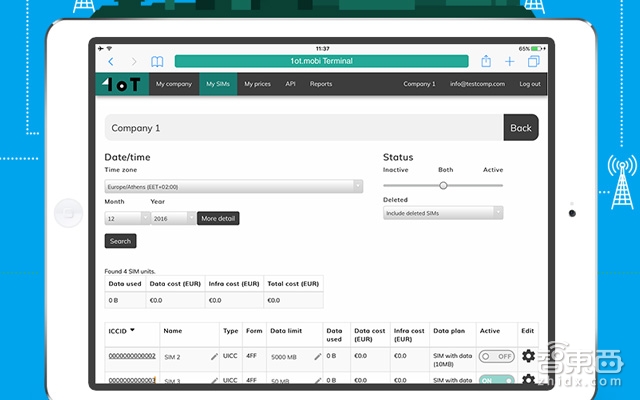The image size is (640, 400).
Task: Toggle SIM 2 active switch from OFF
Action: [496, 356]
